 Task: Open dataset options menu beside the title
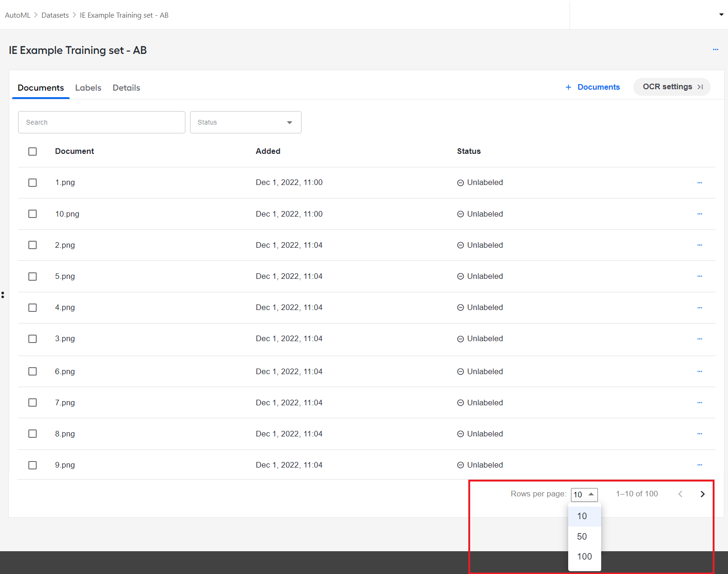[x=715, y=49]
